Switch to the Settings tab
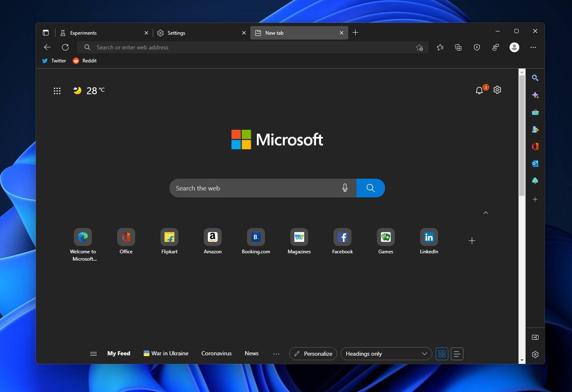This screenshot has height=392, width=572. coord(177,33)
